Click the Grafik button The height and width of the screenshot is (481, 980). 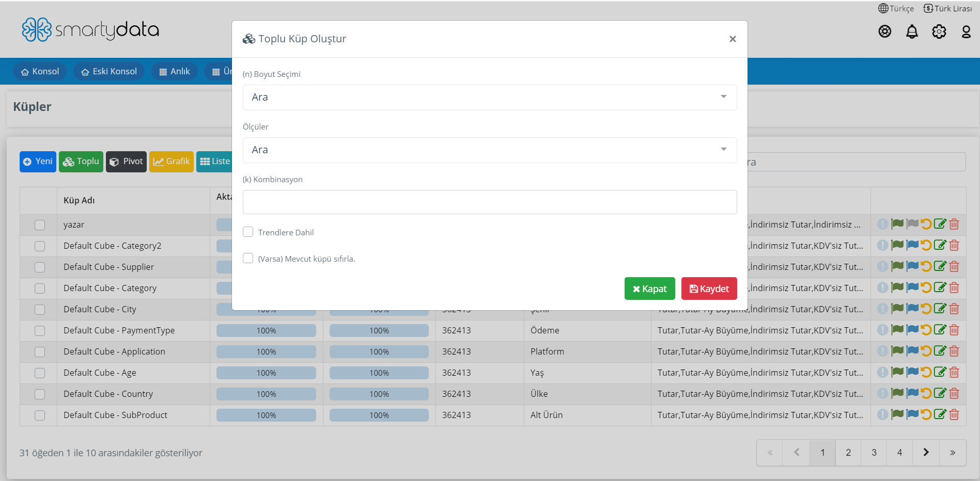pos(172,162)
